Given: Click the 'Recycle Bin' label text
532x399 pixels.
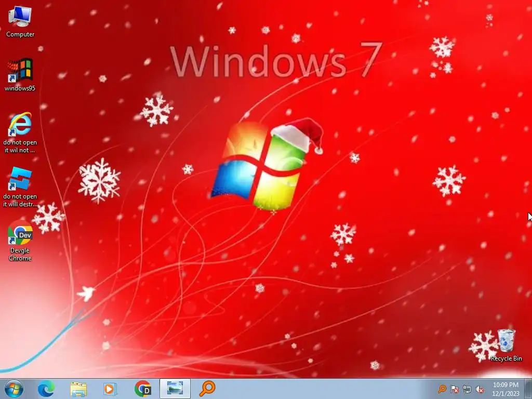Looking at the screenshot, I should [506, 358].
